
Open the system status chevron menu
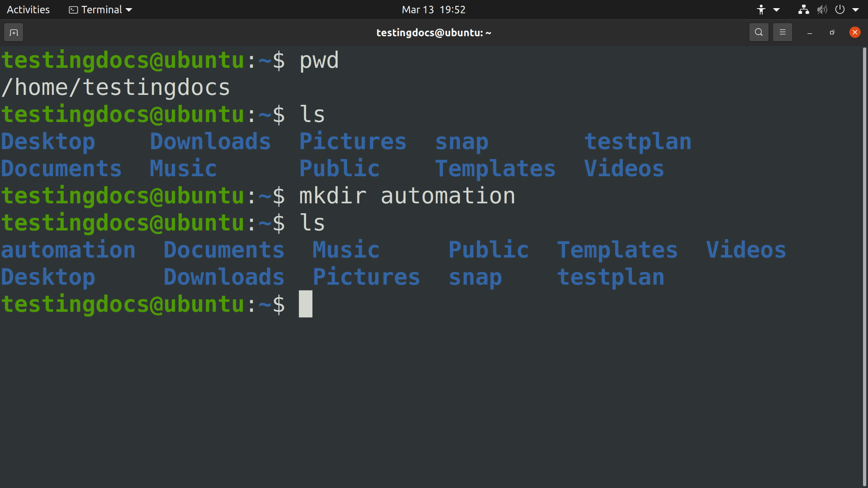(856, 9)
